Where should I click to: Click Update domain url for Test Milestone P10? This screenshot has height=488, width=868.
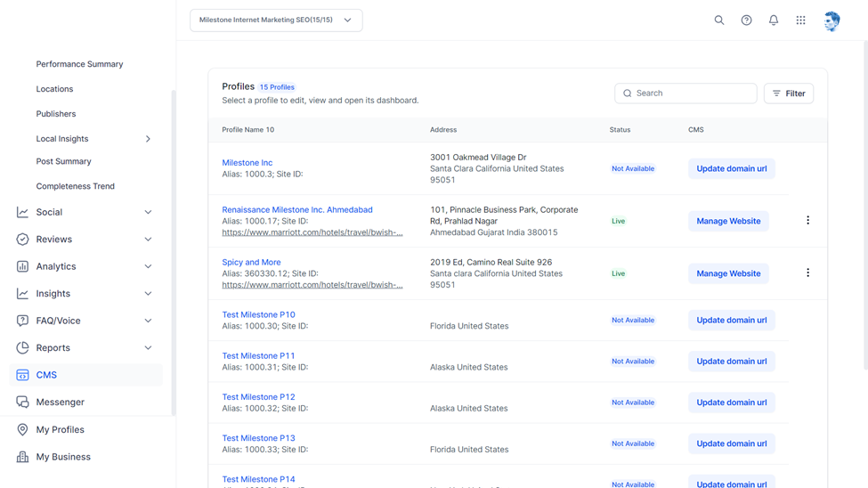coord(731,321)
